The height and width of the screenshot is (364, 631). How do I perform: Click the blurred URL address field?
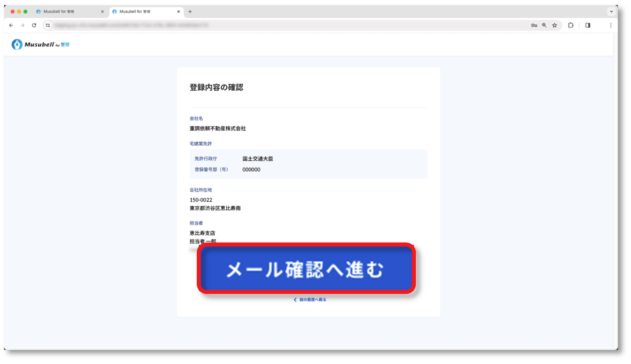[279, 25]
